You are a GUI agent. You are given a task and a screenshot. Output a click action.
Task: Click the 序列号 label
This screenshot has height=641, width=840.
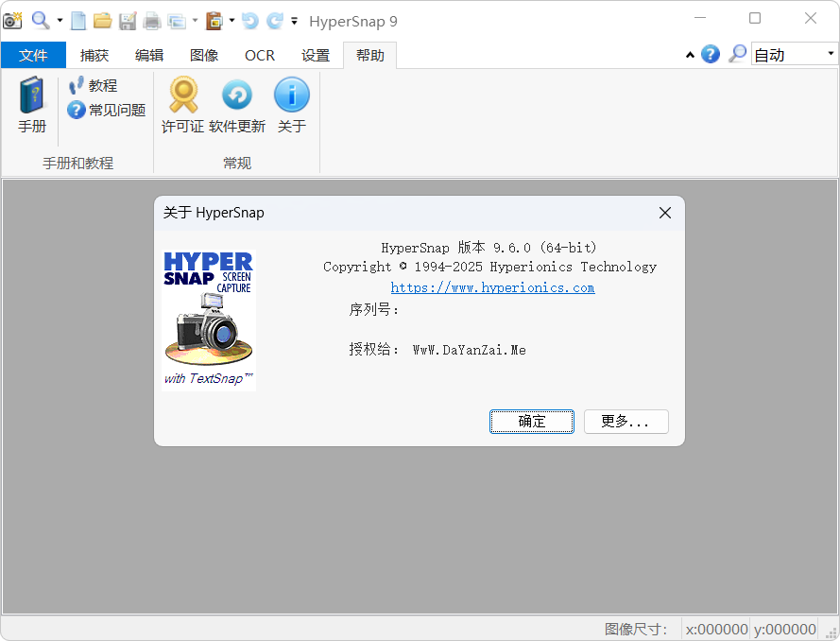(373, 309)
